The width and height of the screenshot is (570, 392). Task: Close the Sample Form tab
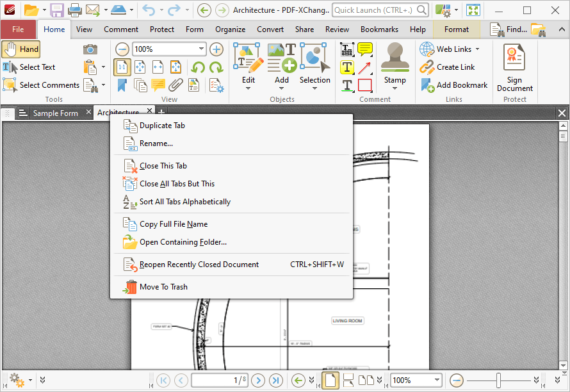pyautogui.click(x=88, y=112)
